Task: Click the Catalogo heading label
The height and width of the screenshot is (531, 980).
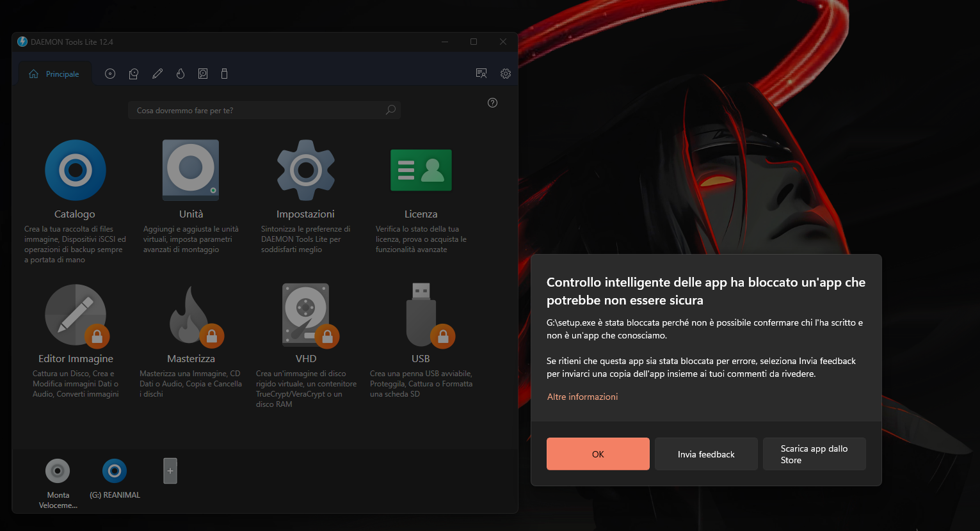Action: point(75,214)
